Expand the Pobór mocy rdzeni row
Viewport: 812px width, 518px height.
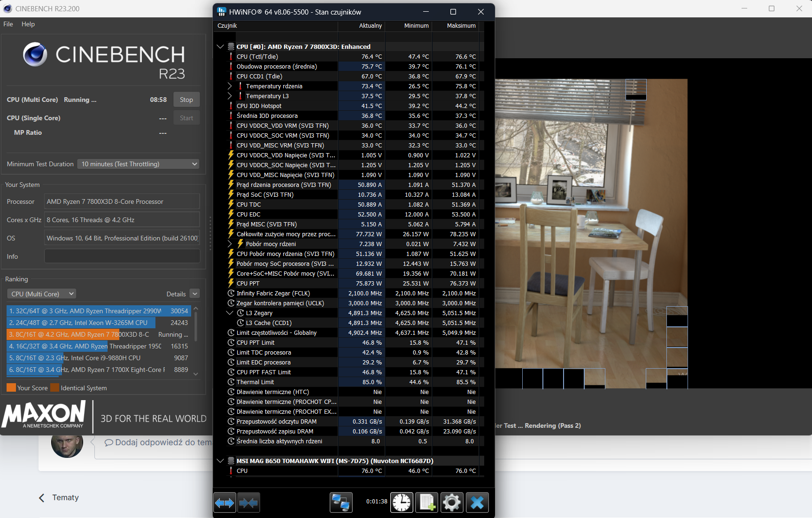[230, 244]
